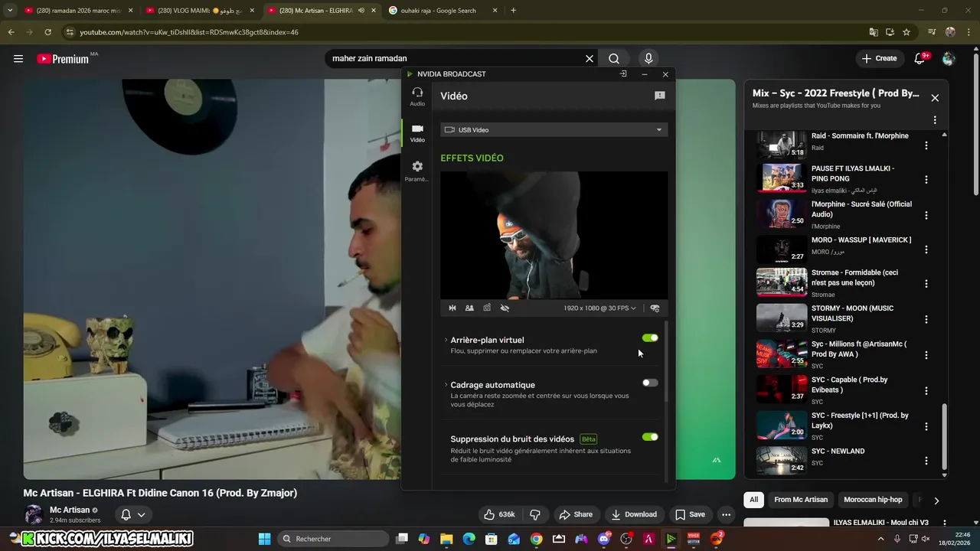Clear the YouTube search box text

(590, 58)
